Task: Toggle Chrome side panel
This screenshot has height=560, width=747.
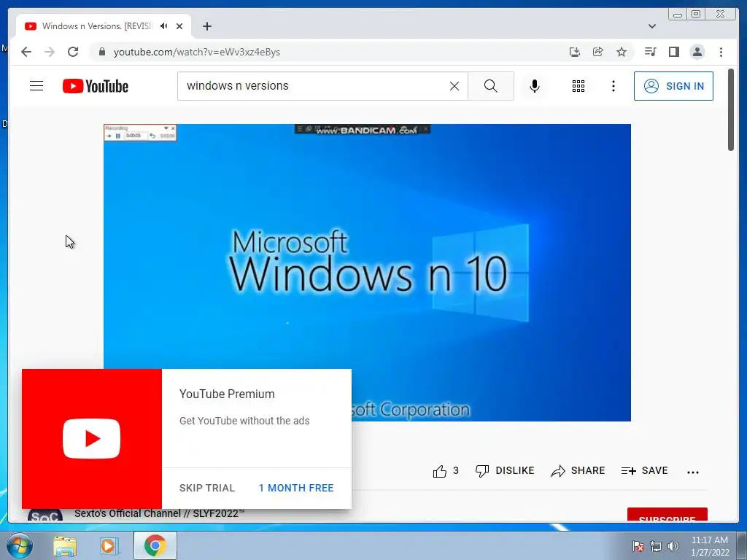Action: click(x=673, y=52)
